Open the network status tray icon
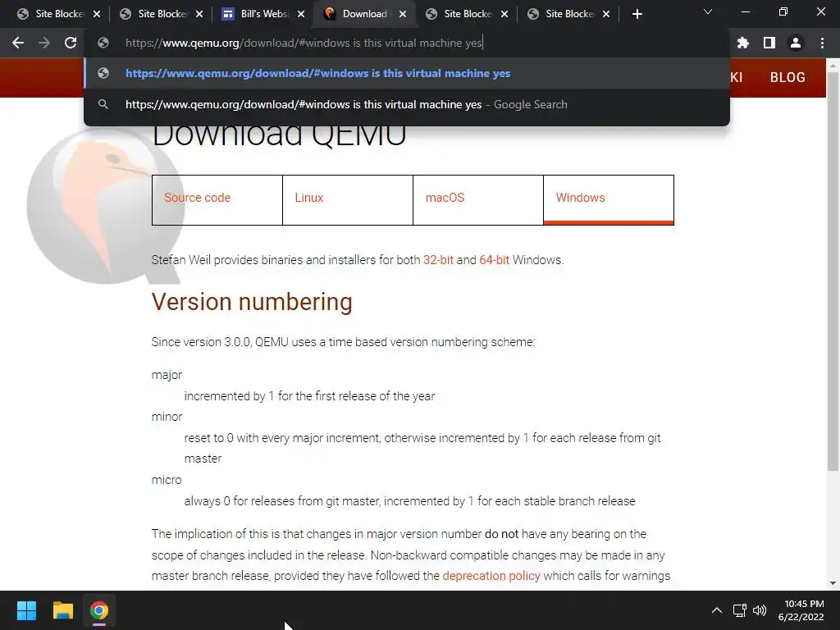The width and height of the screenshot is (840, 630). click(x=740, y=610)
